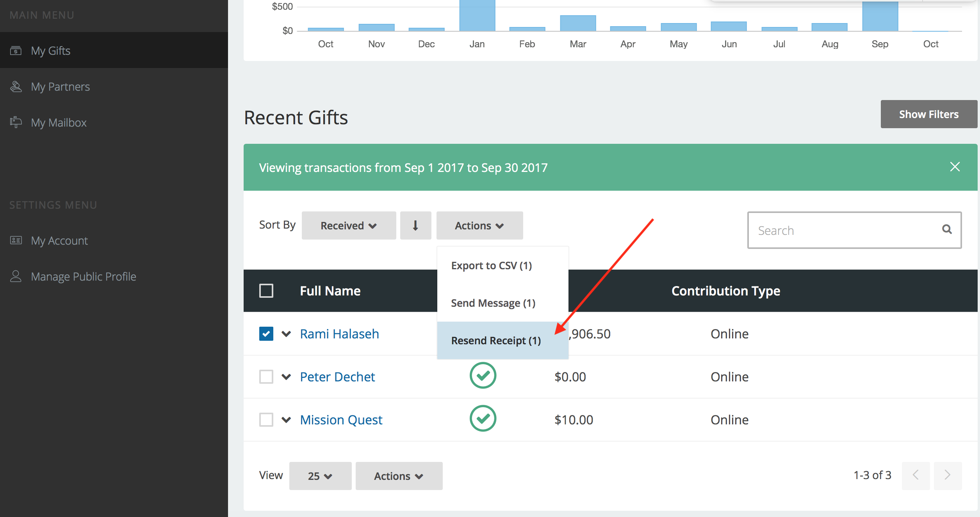Click the My Account card icon
The image size is (980, 517).
point(16,240)
